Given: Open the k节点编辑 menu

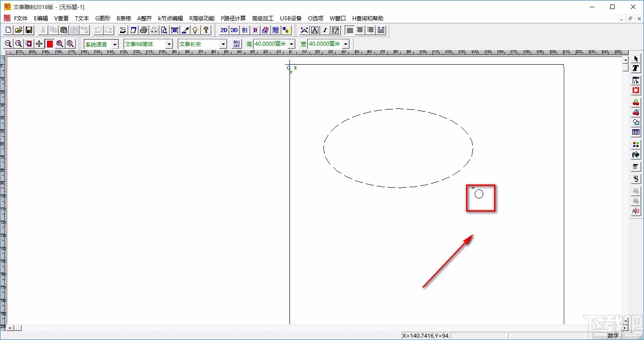Looking at the screenshot, I should (170, 19).
